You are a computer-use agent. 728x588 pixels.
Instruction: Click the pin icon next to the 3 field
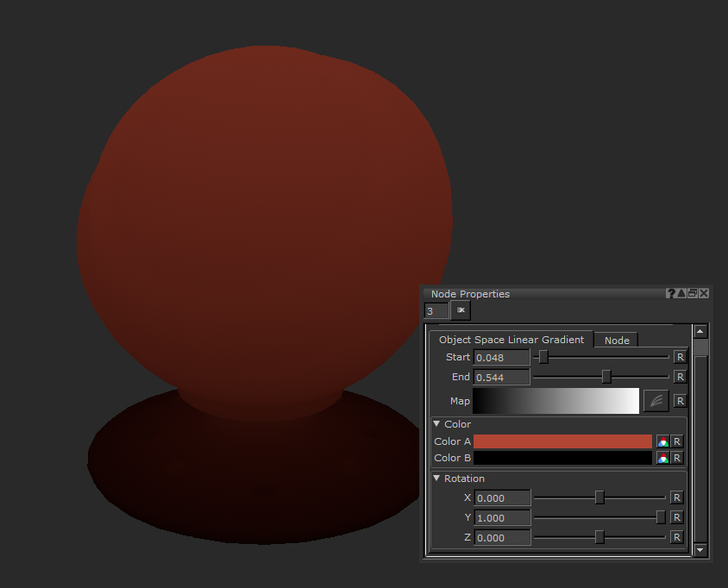point(461,310)
